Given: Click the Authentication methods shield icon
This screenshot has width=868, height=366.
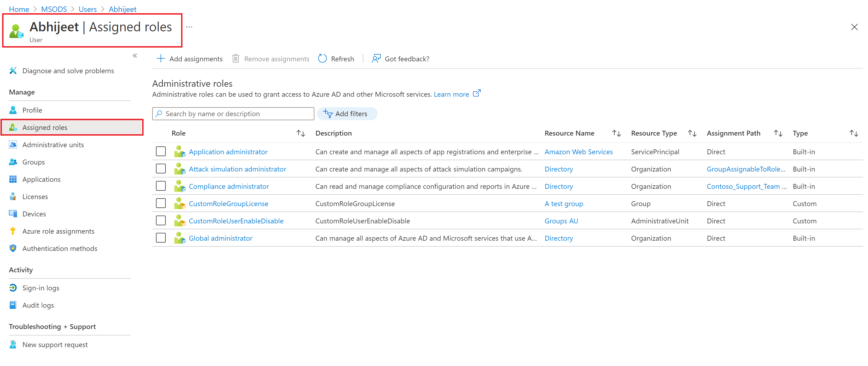Looking at the screenshot, I should [x=13, y=248].
